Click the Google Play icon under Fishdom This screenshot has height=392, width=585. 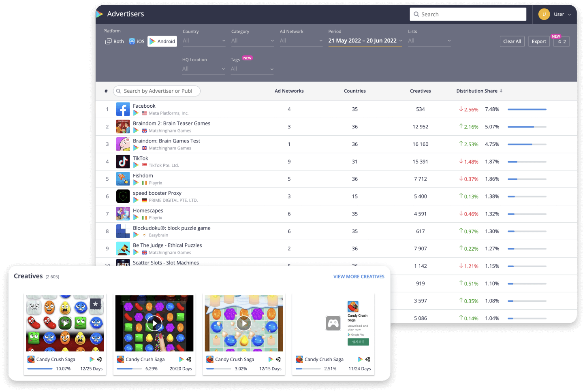(x=136, y=183)
